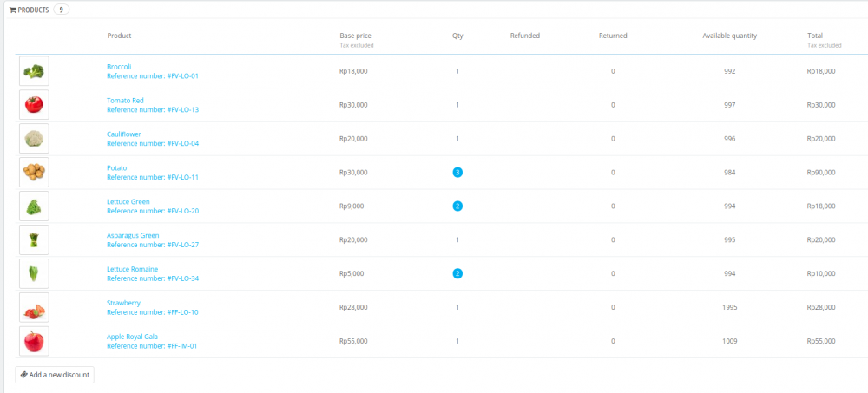
Task: Open the Potato product image
Action: [x=34, y=172]
